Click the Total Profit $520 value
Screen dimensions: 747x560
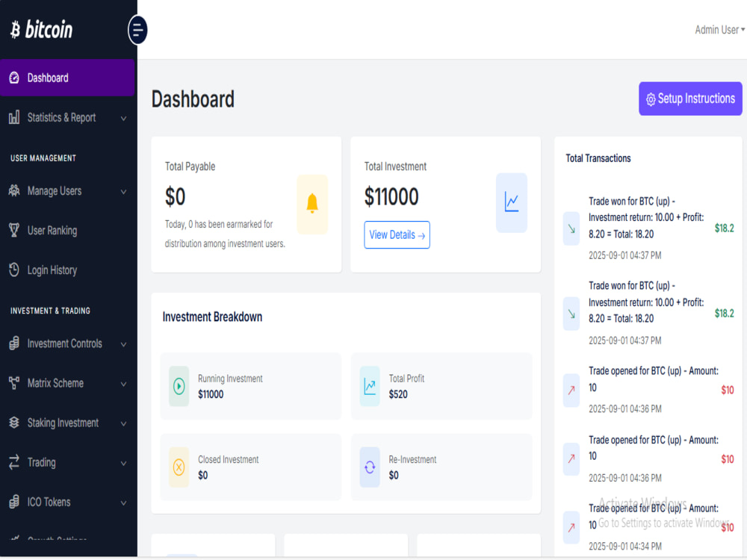[x=398, y=394]
